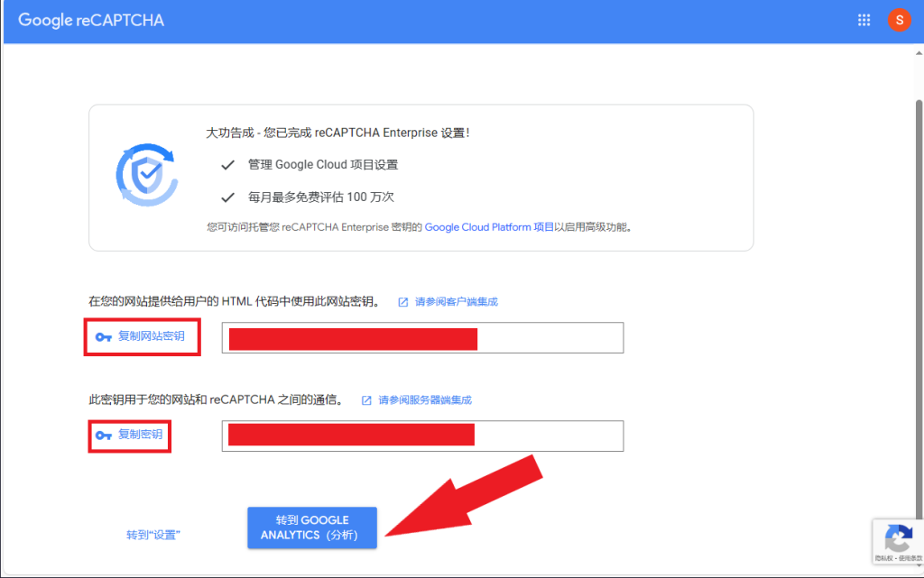Click the vertical page scrollbar
924x578 pixels.
coord(919,309)
